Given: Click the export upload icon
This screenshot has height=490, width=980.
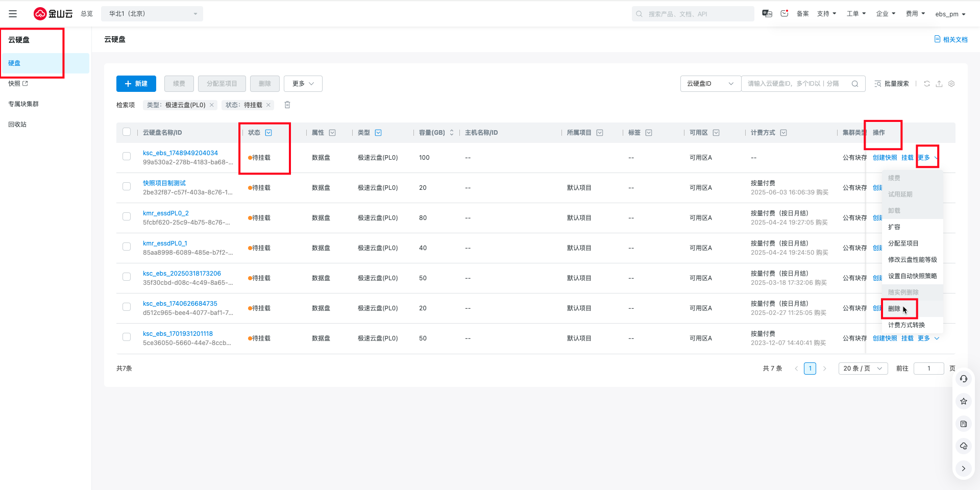Looking at the screenshot, I should point(939,84).
